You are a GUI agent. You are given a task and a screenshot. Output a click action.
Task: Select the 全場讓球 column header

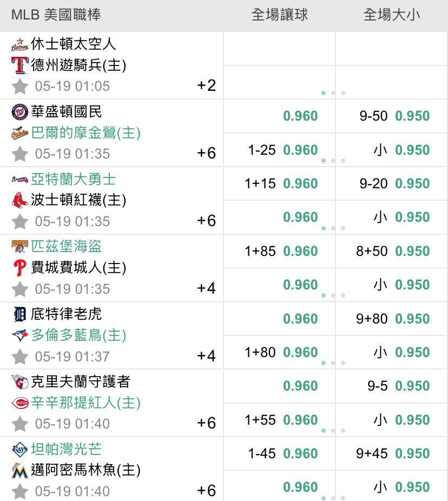pos(280,15)
